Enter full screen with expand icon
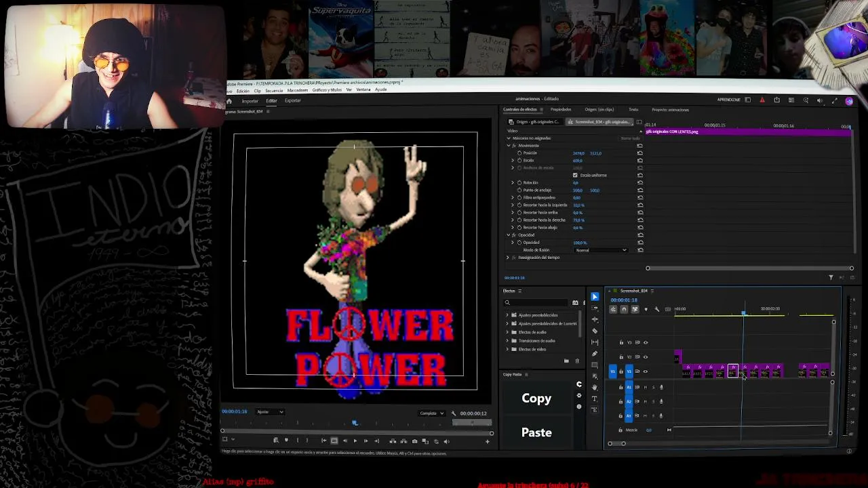 tap(835, 100)
